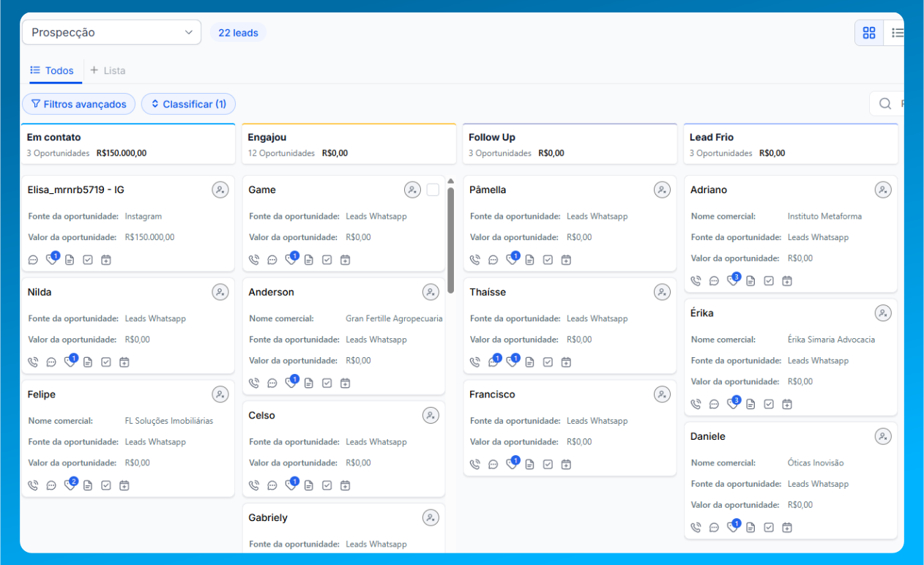924x565 pixels.
Task: Switch to list view layout
Action: 897,33
